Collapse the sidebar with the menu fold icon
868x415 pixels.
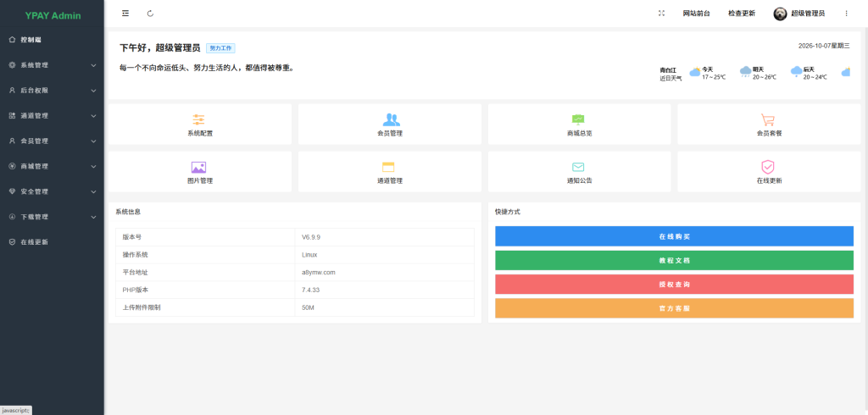pyautogui.click(x=125, y=14)
